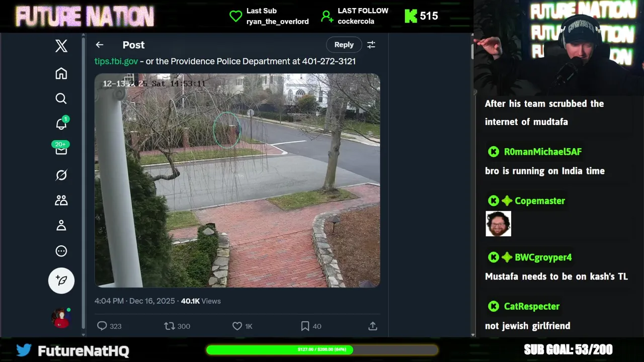
Task: Open Notifications bell icon
Action: click(61, 124)
